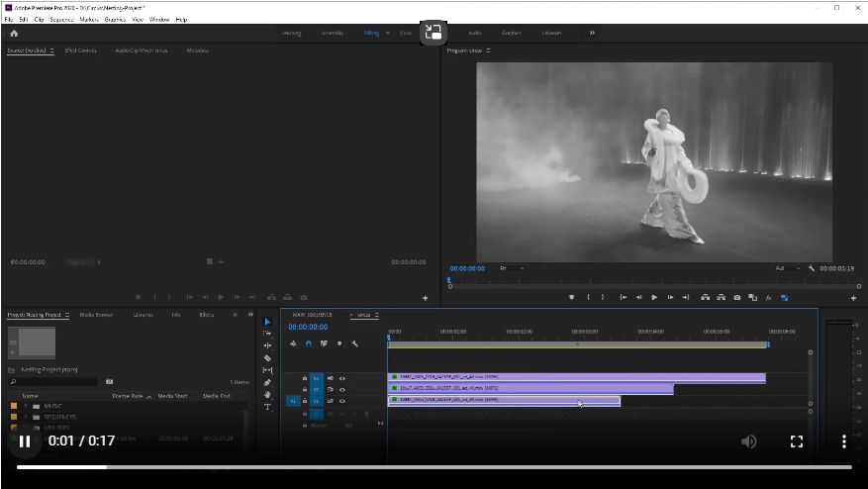Click Mark Out in Program Monitor
This screenshot has width=868, height=489.
click(603, 297)
